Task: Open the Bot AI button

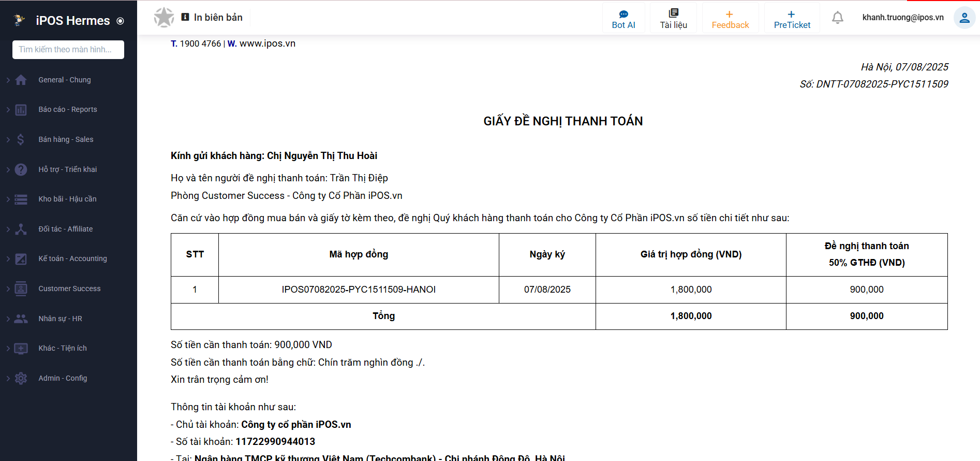Action: point(623,19)
